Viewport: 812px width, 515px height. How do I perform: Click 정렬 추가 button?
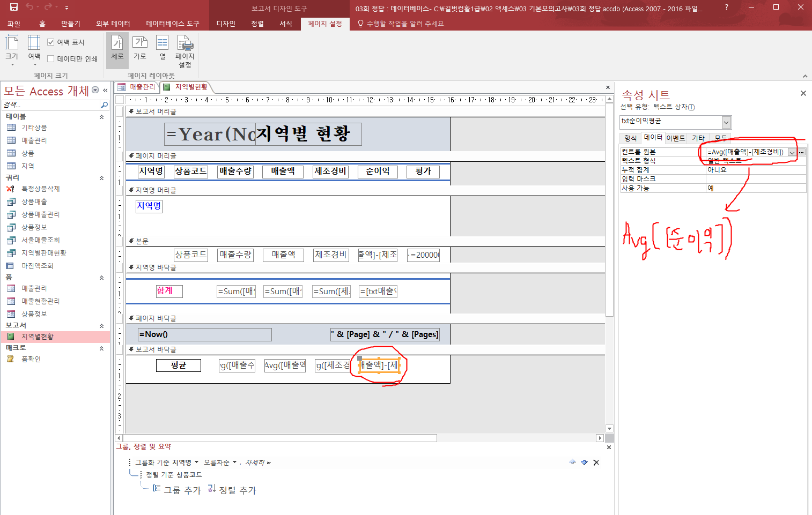point(232,490)
